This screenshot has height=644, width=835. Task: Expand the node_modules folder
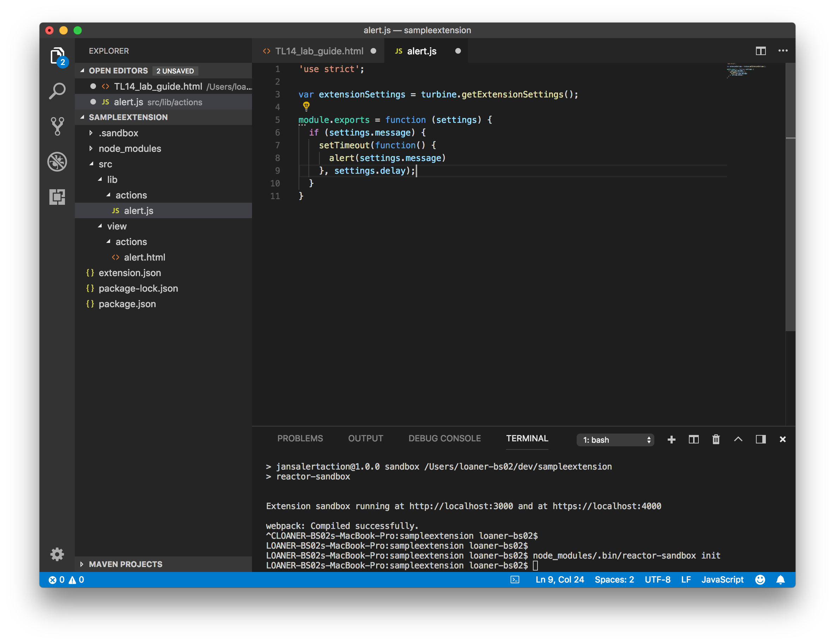pyautogui.click(x=130, y=148)
